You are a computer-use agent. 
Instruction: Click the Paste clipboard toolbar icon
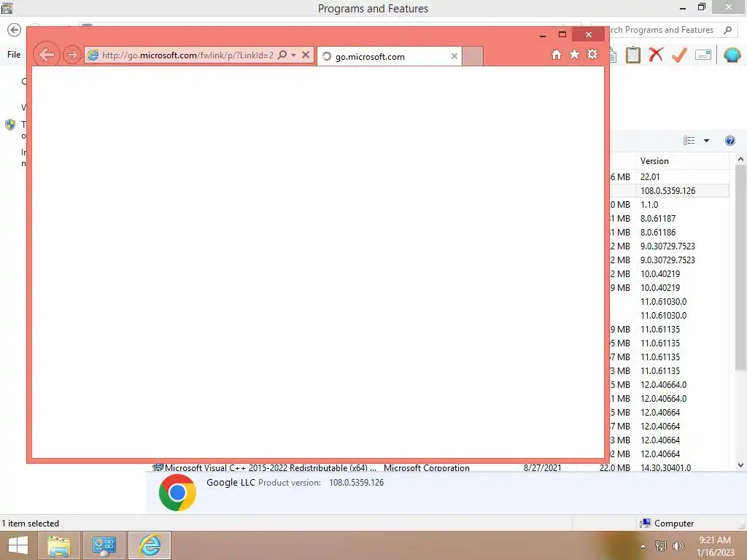tap(632, 55)
